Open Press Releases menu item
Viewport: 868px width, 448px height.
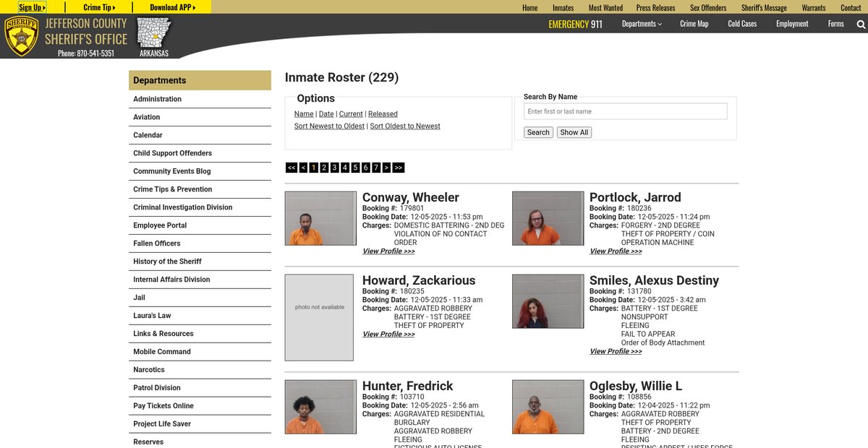(x=655, y=8)
